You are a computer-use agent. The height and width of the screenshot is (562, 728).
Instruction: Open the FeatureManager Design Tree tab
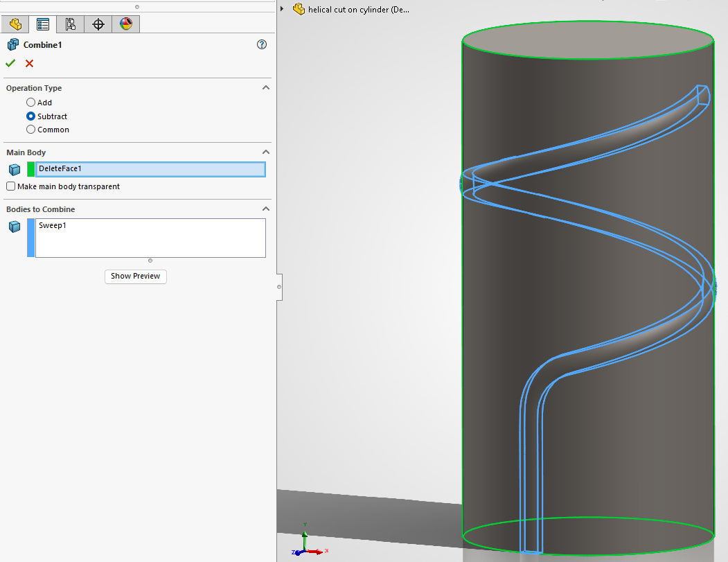click(x=15, y=24)
